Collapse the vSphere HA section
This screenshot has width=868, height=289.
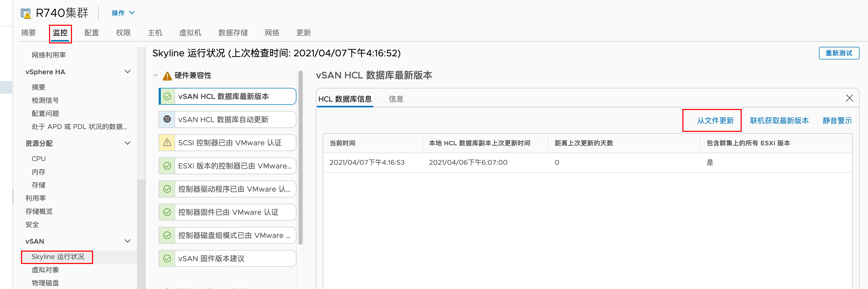pyautogui.click(x=127, y=72)
